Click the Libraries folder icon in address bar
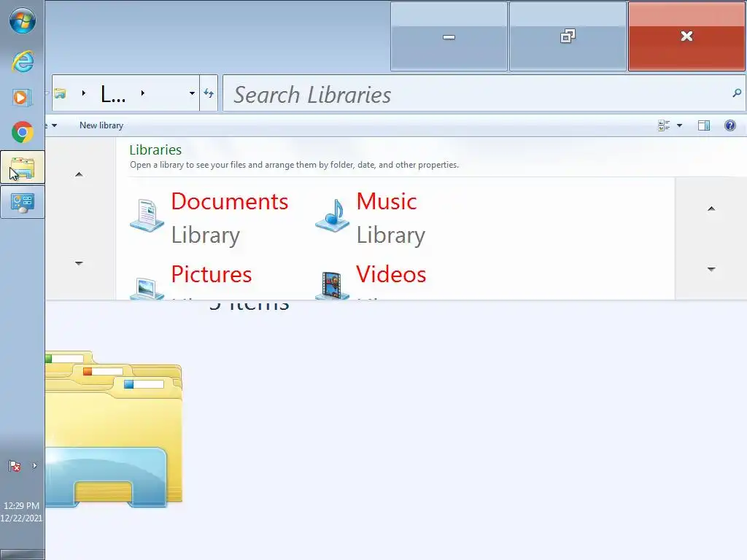This screenshot has width=747, height=560. [x=60, y=93]
